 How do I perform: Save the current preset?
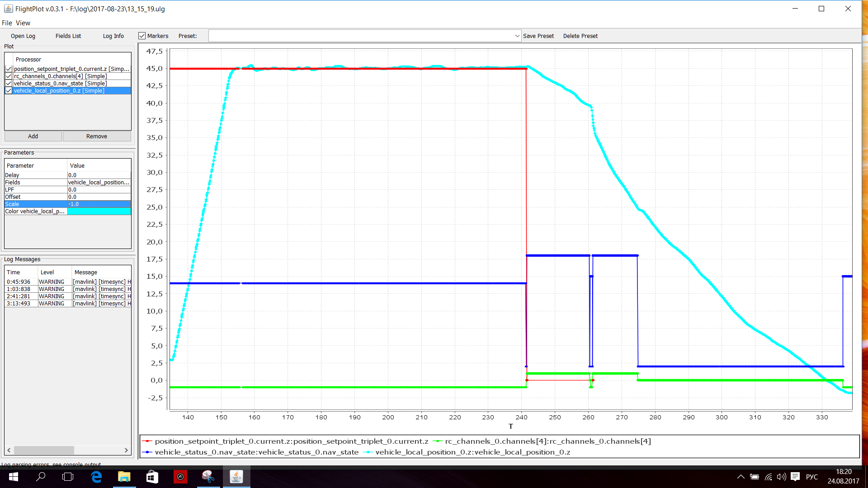(538, 36)
